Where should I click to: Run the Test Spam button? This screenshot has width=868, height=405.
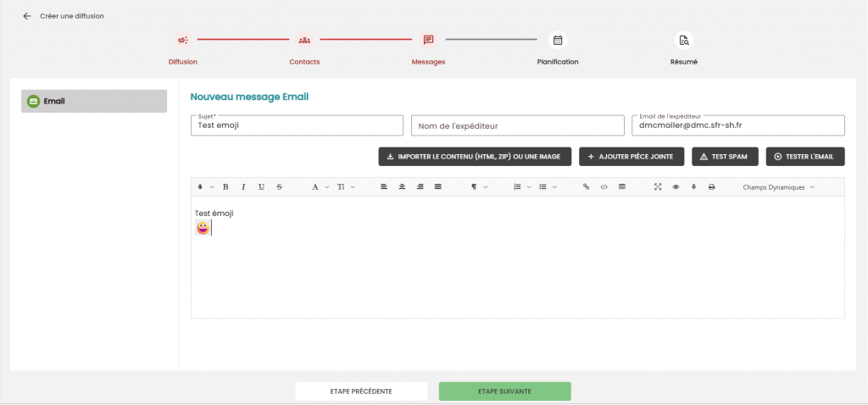(x=726, y=157)
